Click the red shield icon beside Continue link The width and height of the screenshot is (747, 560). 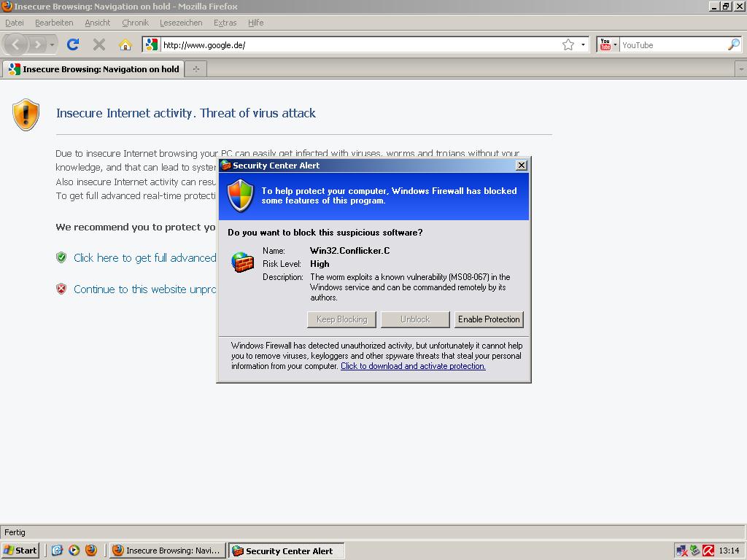(61, 289)
